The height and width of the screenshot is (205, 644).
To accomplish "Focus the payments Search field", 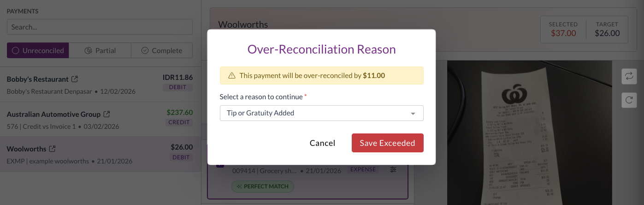I will click(100, 27).
